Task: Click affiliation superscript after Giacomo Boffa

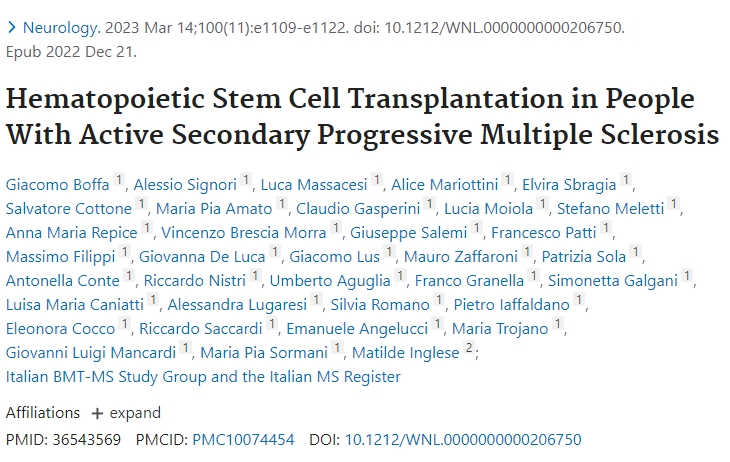Action: (119, 181)
